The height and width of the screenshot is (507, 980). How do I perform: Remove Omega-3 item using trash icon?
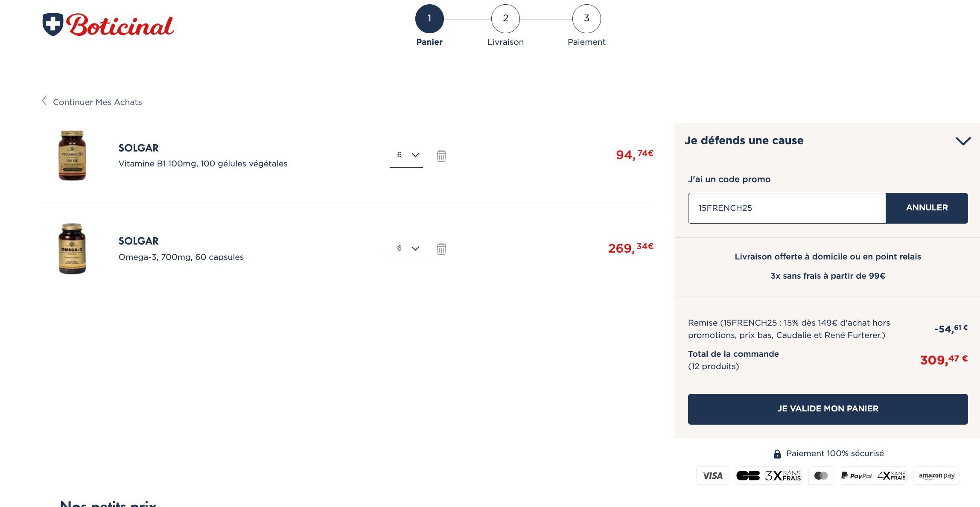[441, 249]
